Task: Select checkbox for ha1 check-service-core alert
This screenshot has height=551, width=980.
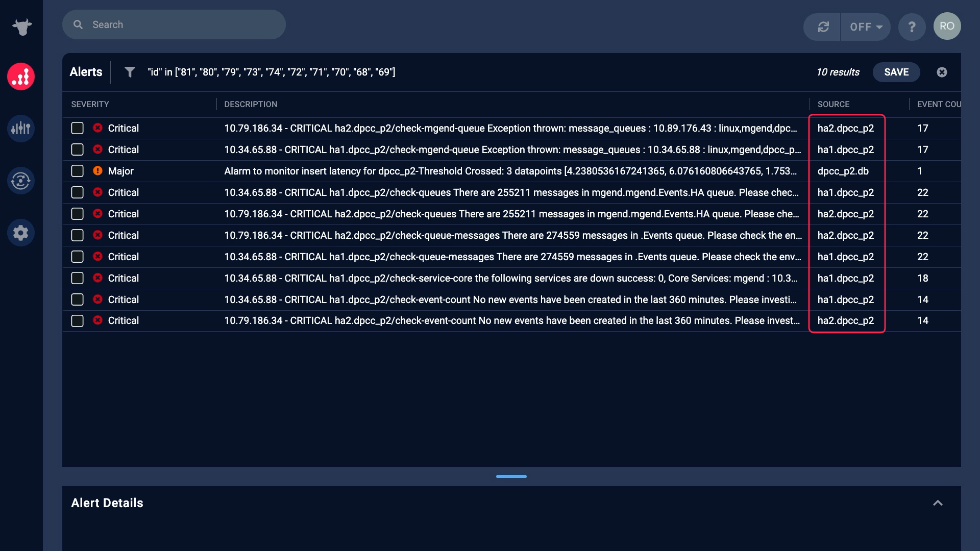Action: click(x=77, y=278)
